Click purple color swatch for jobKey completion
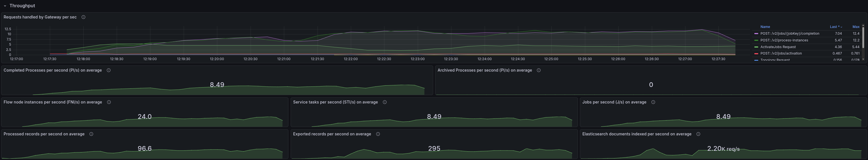Image resolution: width=868 pixels, height=160 pixels. [756, 34]
